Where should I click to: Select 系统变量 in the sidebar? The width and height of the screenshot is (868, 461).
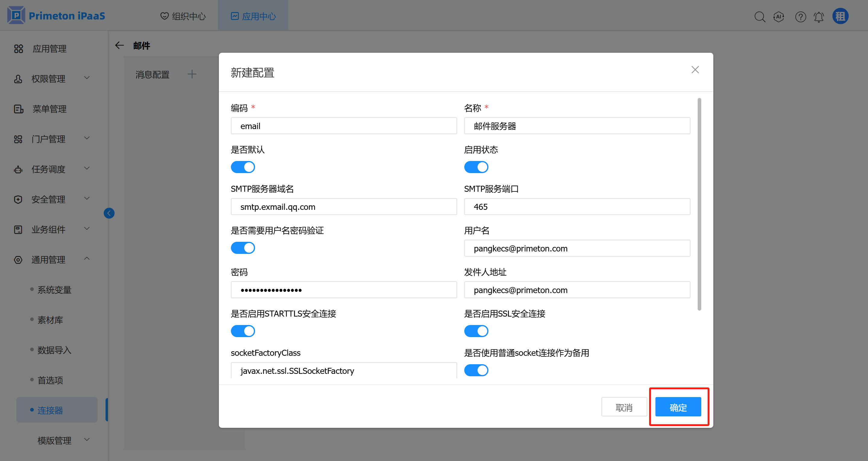point(54,290)
